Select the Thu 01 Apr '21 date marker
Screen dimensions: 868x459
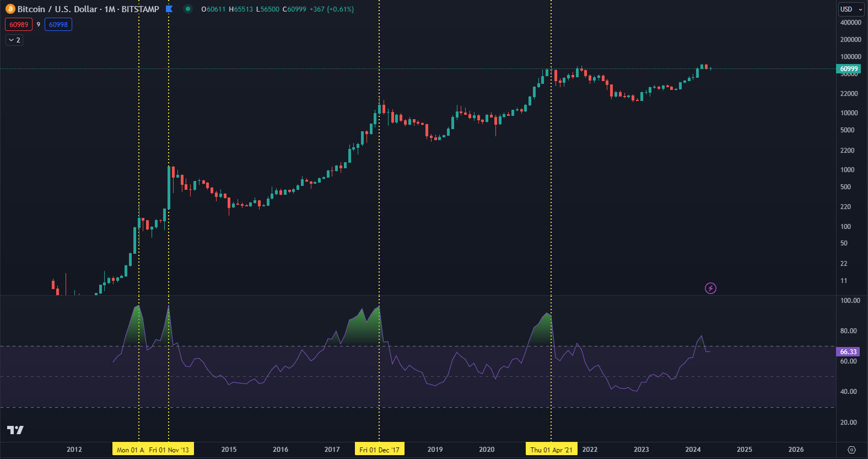click(x=551, y=450)
